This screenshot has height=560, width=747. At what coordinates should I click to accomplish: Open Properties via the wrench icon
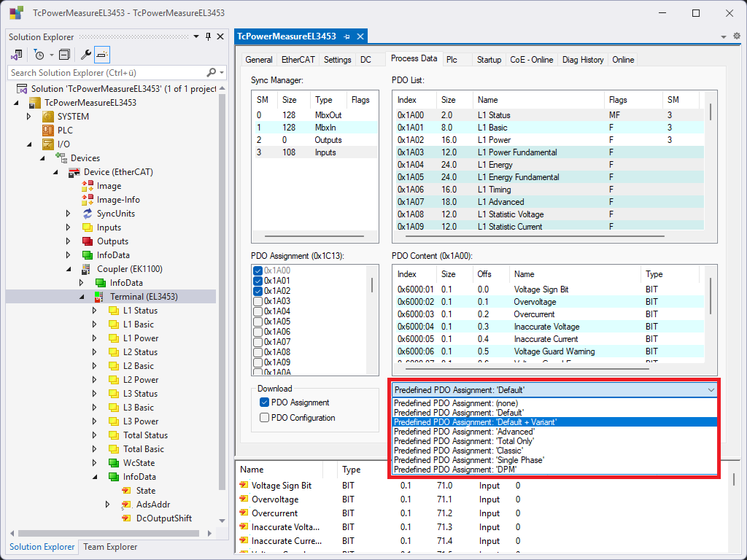pos(85,55)
